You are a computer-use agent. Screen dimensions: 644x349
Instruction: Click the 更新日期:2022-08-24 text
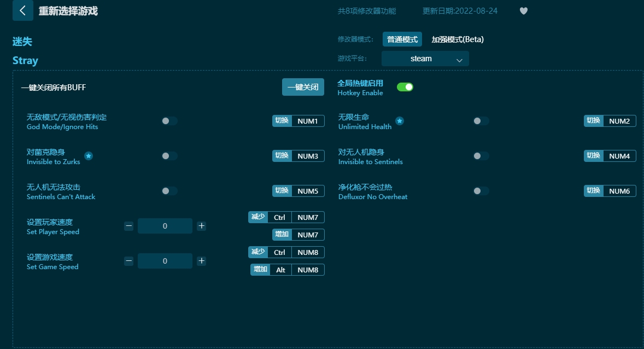pyautogui.click(x=460, y=11)
